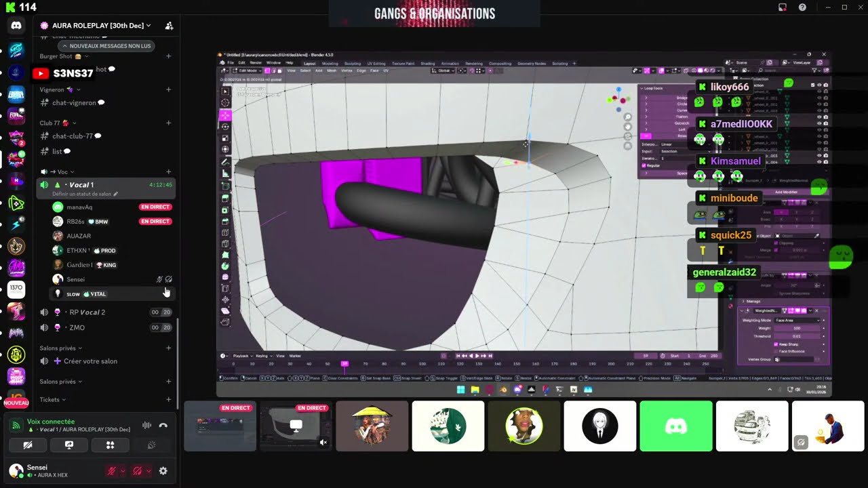Select Blender's Extrude Region tool

pyautogui.click(x=225, y=198)
